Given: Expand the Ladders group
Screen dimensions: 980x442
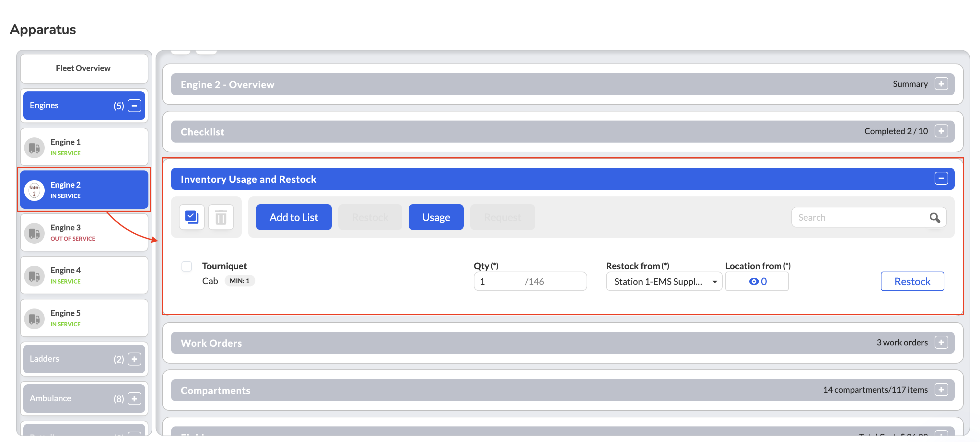Looking at the screenshot, I should pos(134,359).
